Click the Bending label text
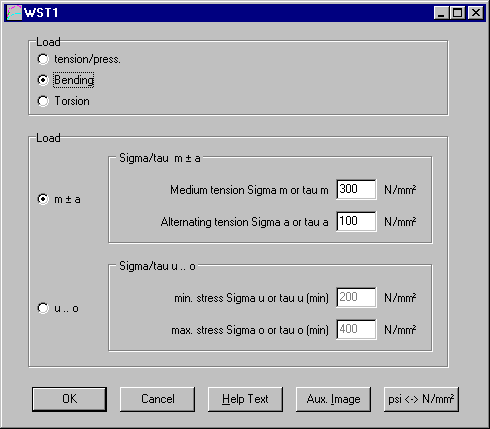490x429 pixels. click(74, 80)
